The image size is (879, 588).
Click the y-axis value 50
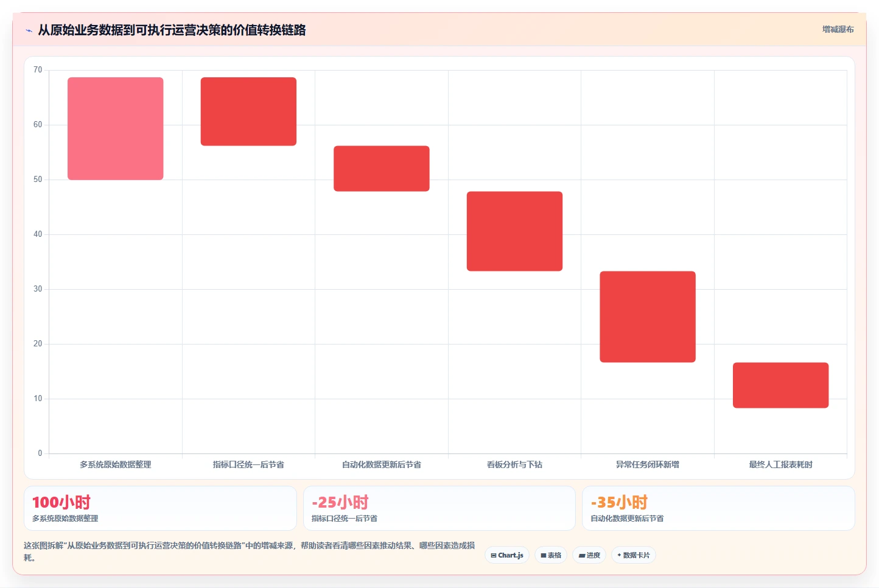click(x=38, y=180)
